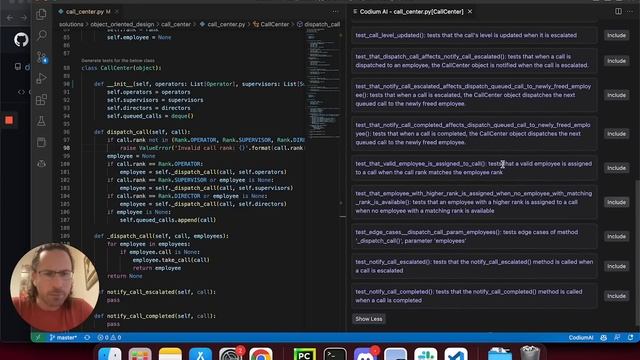The image size is (640, 360).
Task: Click the status bar icon right of CodiumAI
Action: pyautogui.click(x=604, y=338)
